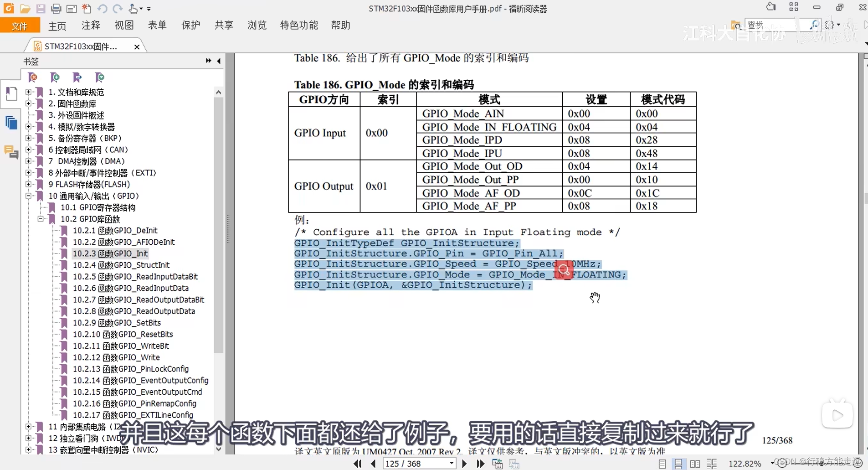Collapse the bookmark panel with left arrow

coord(219,61)
